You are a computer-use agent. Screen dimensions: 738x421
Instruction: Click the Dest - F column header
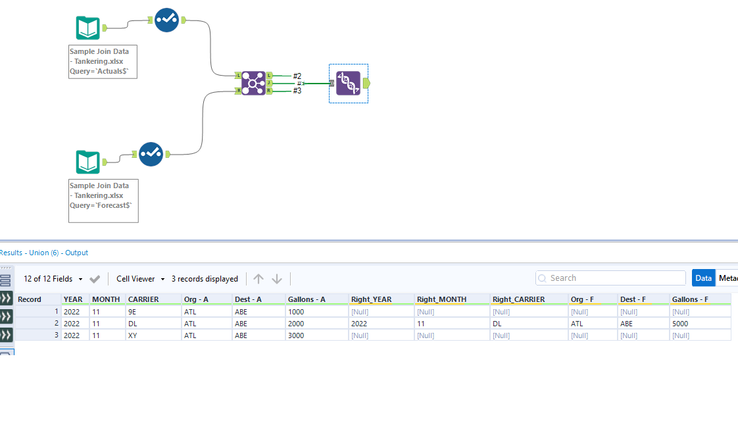(x=644, y=299)
